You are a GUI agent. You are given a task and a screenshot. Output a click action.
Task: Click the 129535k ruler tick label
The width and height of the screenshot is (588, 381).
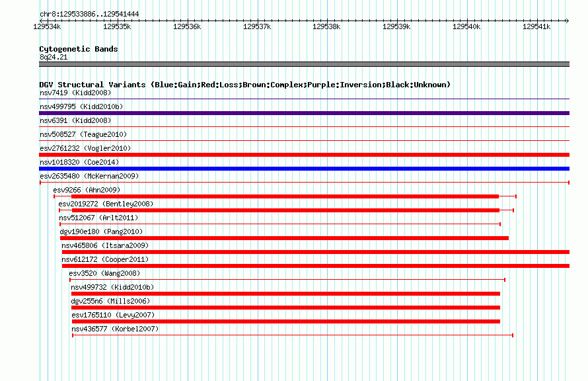tap(117, 26)
